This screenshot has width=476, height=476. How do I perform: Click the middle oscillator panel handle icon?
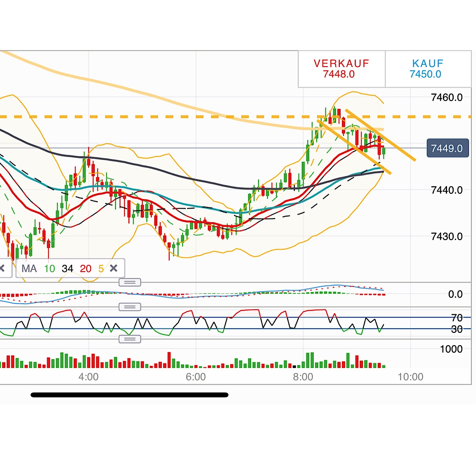tap(130, 307)
